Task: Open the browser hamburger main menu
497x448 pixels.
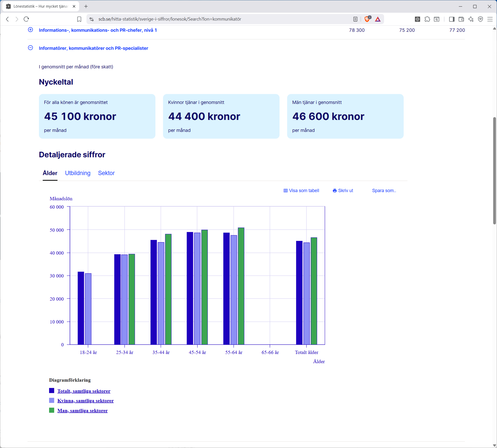Action: pos(490,19)
